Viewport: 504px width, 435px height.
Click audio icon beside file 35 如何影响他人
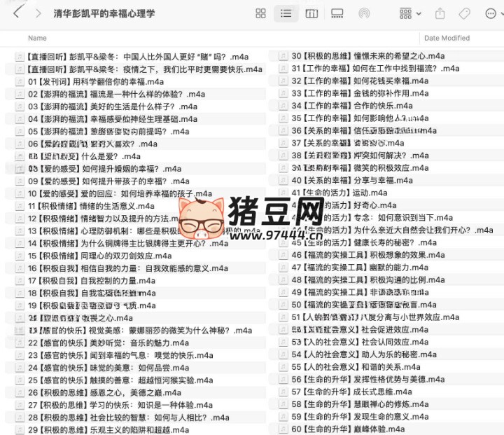pyautogui.click(x=283, y=118)
